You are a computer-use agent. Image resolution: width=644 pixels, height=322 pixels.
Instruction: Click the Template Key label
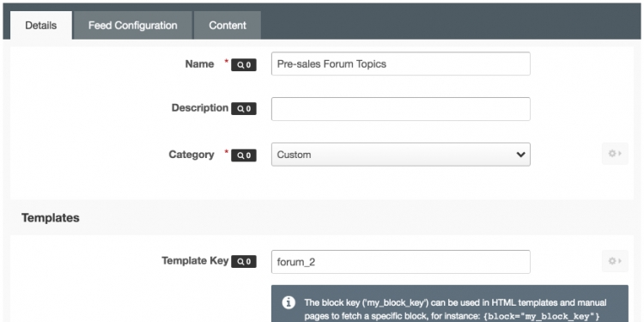195,261
